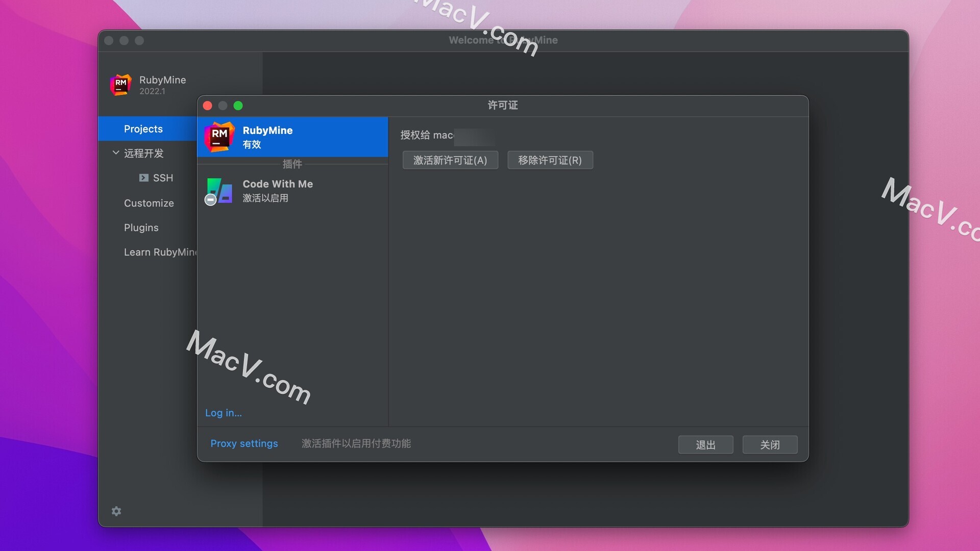
Task: Open Customize settings section
Action: click(x=148, y=202)
